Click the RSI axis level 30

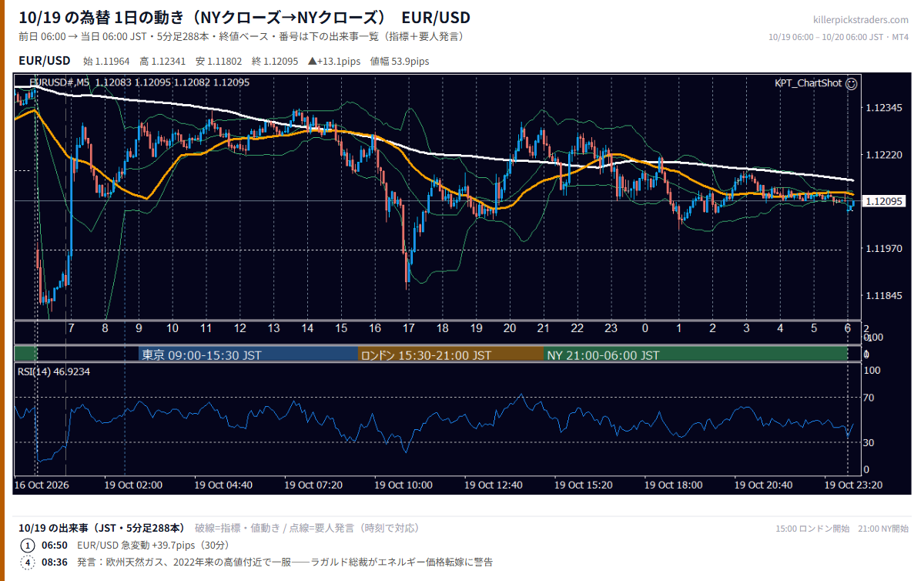[x=869, y=442]
